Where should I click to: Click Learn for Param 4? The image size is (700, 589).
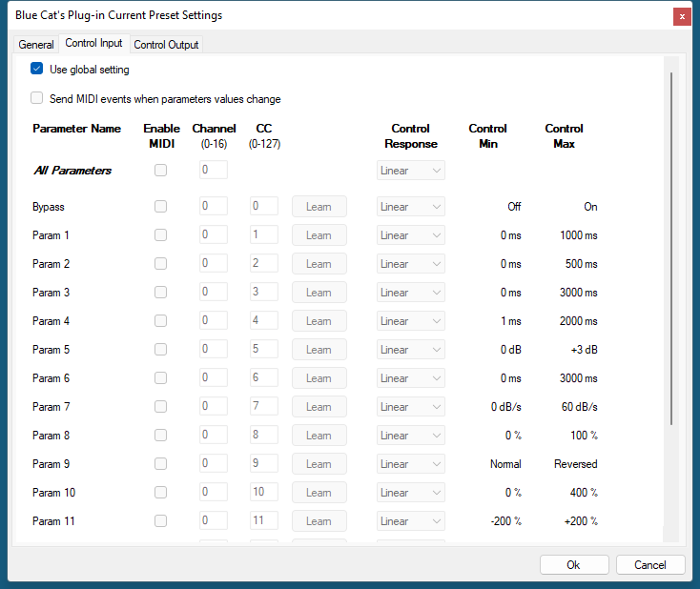319,321
